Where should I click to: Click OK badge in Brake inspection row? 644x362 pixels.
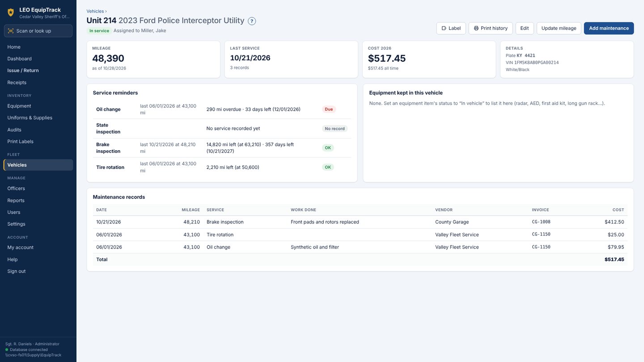tap(328, 148)
